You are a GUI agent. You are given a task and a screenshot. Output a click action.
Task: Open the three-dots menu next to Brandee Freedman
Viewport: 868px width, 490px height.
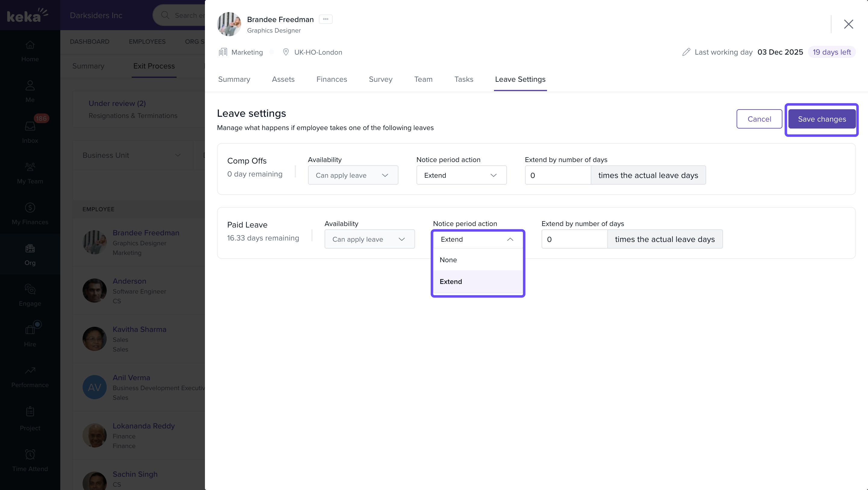(x=325, y=19)
